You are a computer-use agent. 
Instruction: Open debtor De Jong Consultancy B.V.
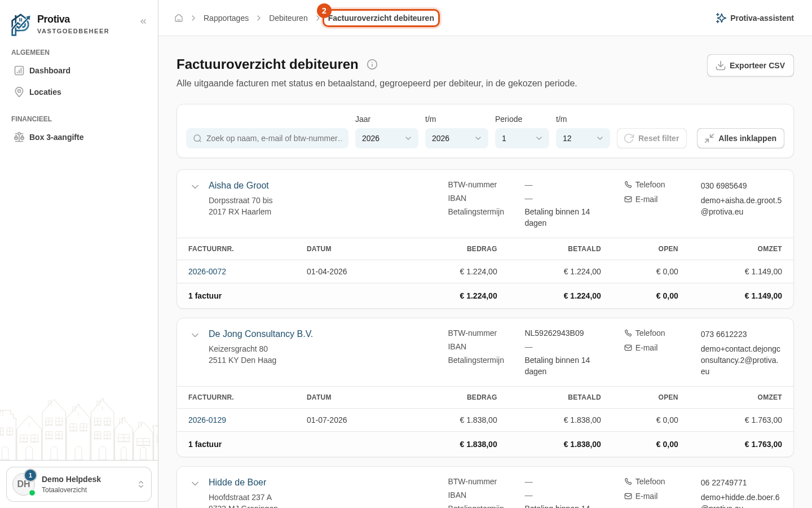point(261,334)
